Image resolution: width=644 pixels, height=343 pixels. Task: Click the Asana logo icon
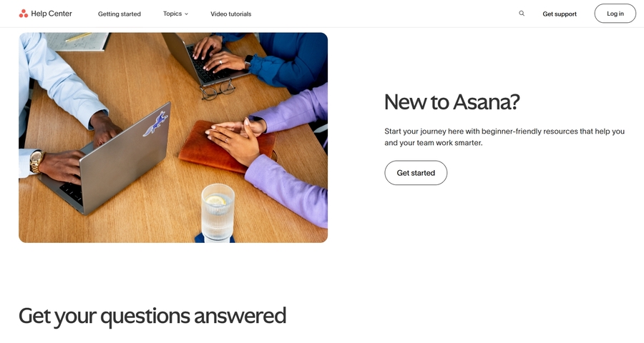coord(24,14)
